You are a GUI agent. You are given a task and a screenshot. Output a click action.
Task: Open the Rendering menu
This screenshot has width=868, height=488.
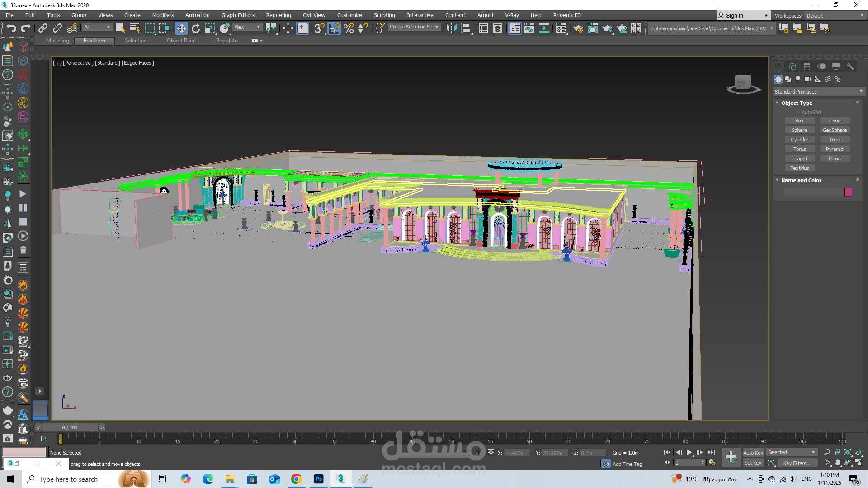coord(278,15)
